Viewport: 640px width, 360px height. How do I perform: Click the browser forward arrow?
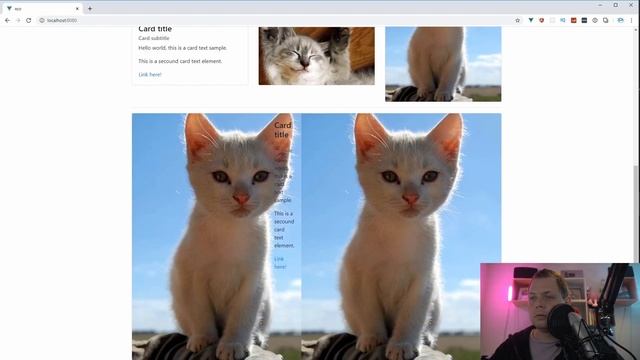coord(18,20)
